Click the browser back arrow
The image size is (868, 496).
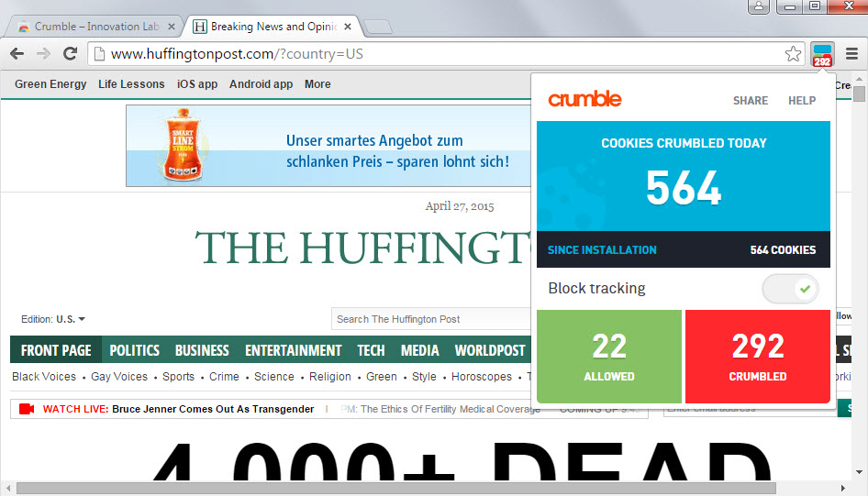pos(17,54)
